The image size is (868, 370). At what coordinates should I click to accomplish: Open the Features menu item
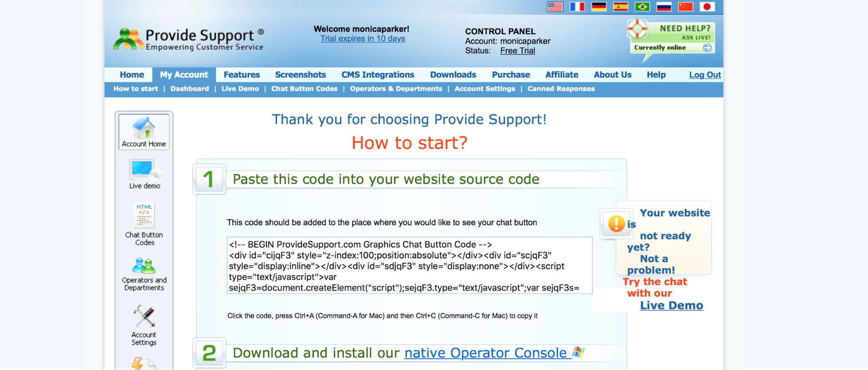[242, 75]
